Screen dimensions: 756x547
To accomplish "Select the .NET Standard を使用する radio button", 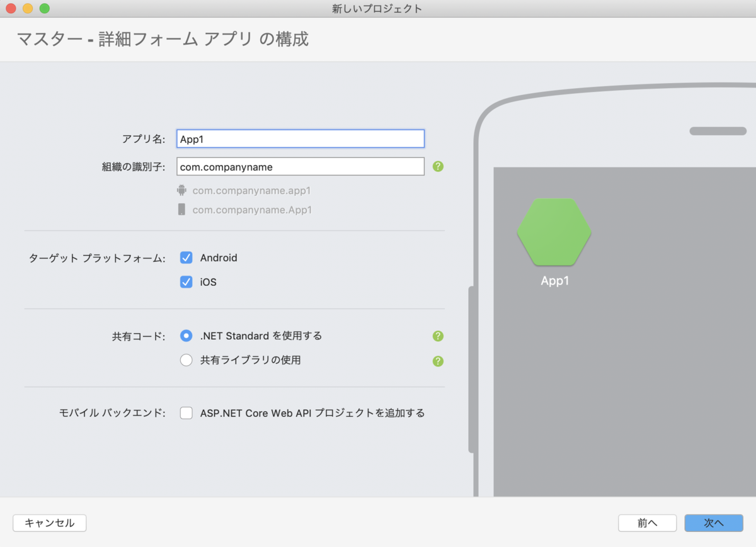I will (x=186, y=336).
